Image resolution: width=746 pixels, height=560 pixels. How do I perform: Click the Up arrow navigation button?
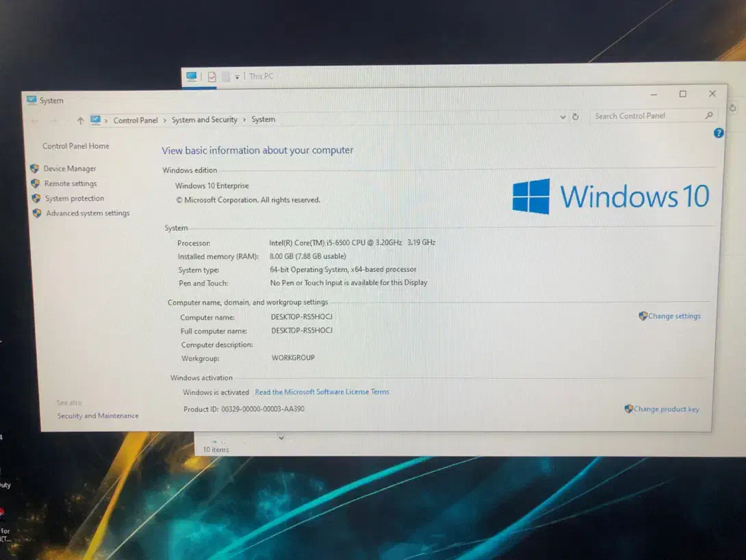[x=80, y=120]
